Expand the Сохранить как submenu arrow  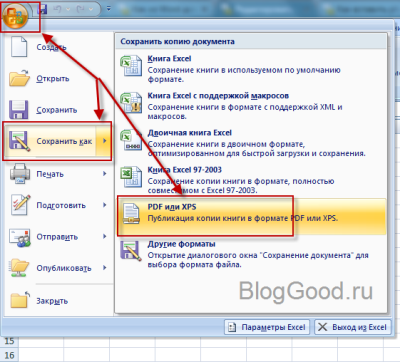pyautogui.click(x=104, y=141)
